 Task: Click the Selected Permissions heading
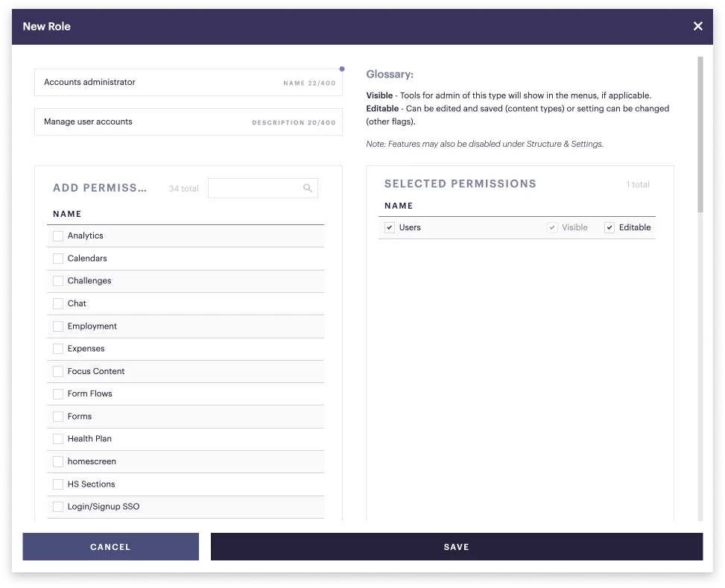[460, 183]
